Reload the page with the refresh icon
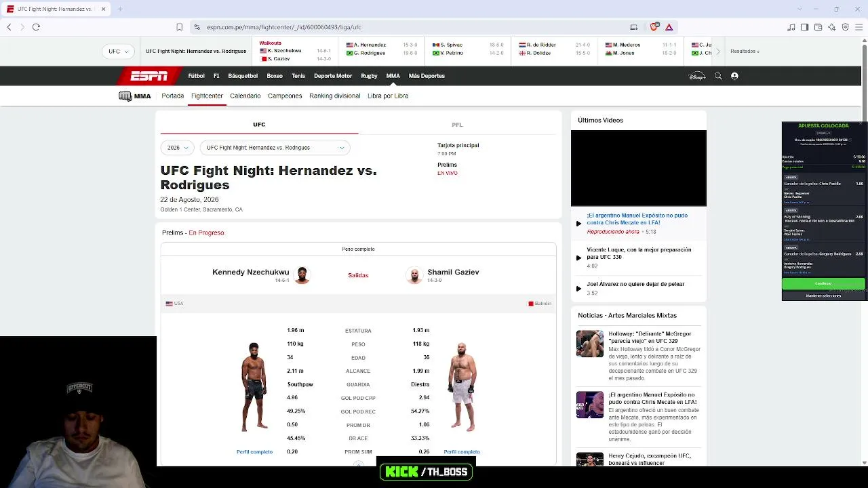The image size is (868, 488). pyautogui.click(x=36, y=27)
